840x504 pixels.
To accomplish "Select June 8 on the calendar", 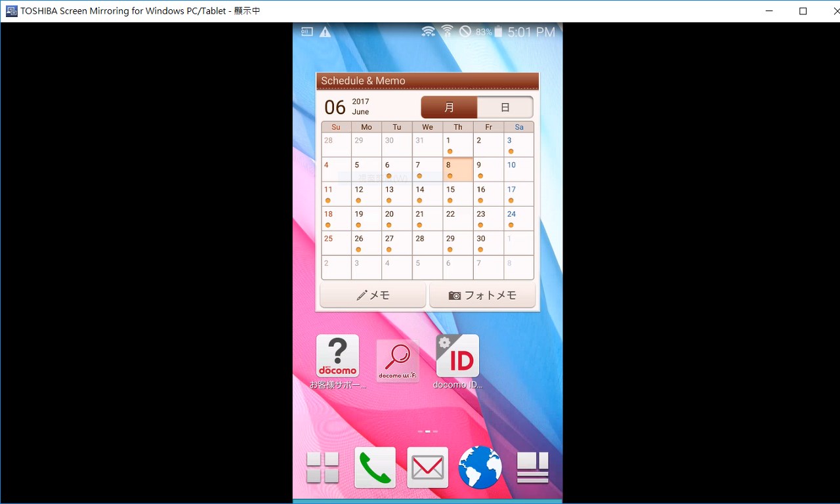I will point(457,169).
